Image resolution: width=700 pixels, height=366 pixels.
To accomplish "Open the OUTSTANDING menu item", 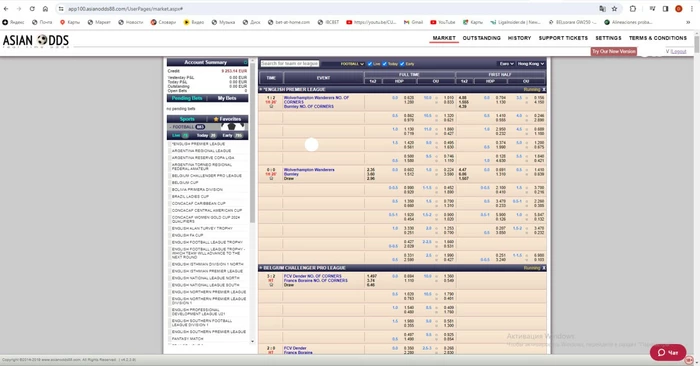I will point(482,38).
